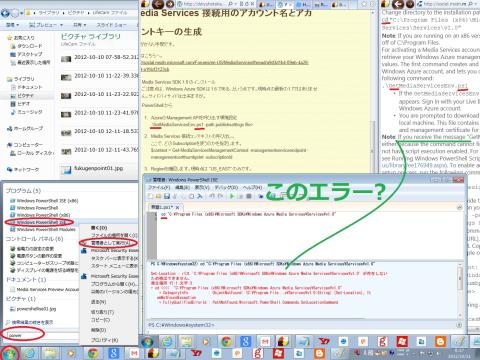
Task: Click the Redo arrow in PowerShell ISE toolbar
Action: [x=220, y=196]
